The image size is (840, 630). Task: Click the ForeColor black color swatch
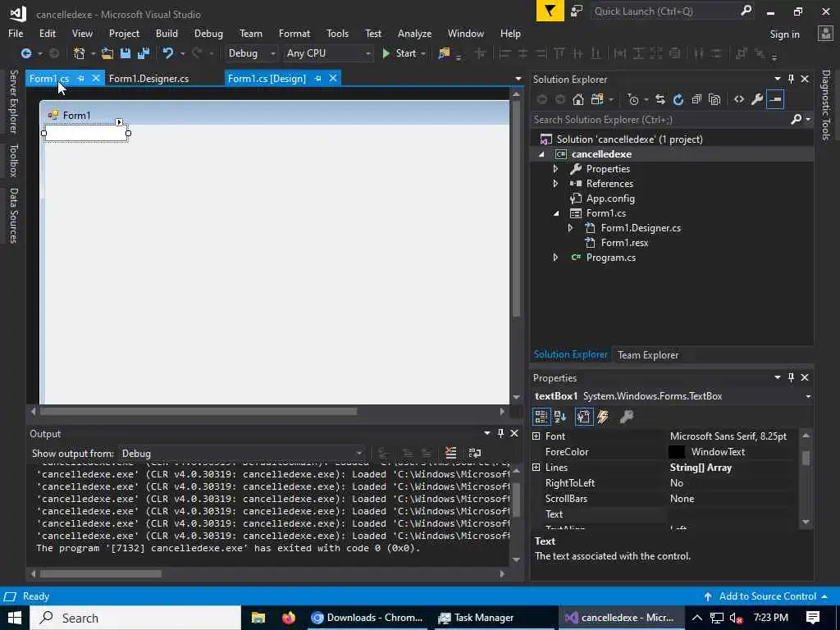tap(677, 452)
